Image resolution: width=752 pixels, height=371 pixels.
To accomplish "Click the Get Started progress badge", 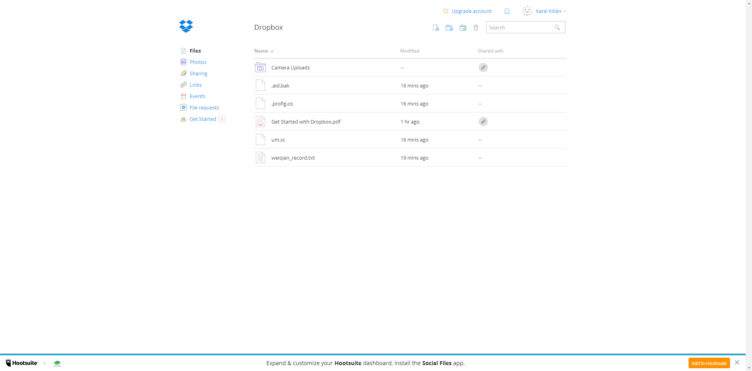I will (222, 119).
